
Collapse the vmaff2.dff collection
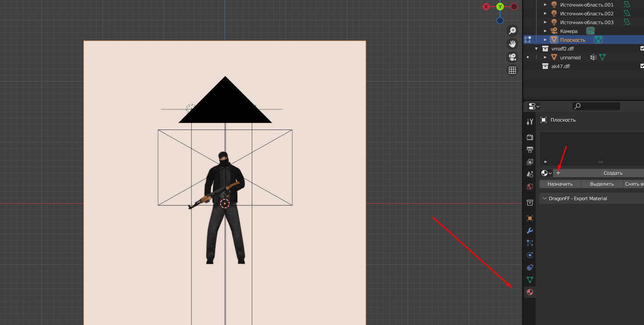(536, 49)
